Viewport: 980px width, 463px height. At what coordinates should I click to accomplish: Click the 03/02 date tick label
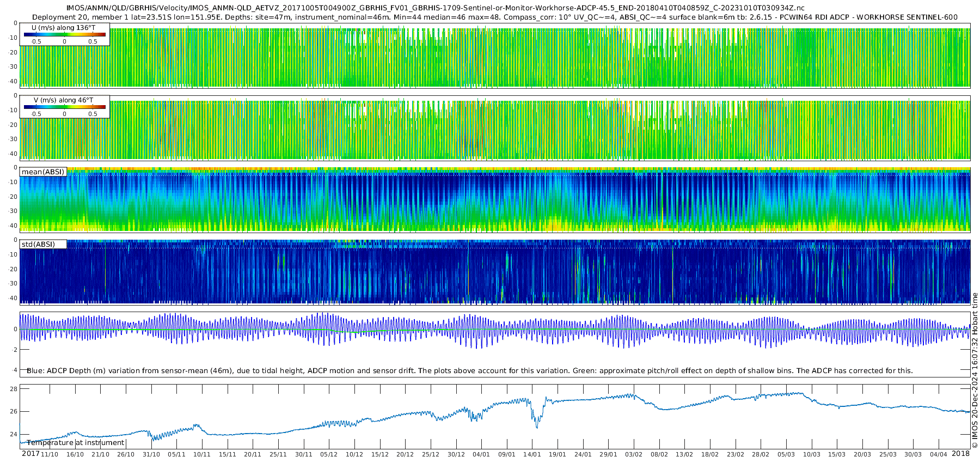point(634,454)
